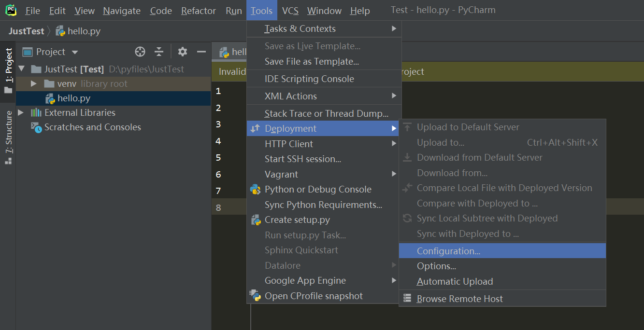
Task: Open the 7: Structure side tool window tab
Action: coord(8,138)
